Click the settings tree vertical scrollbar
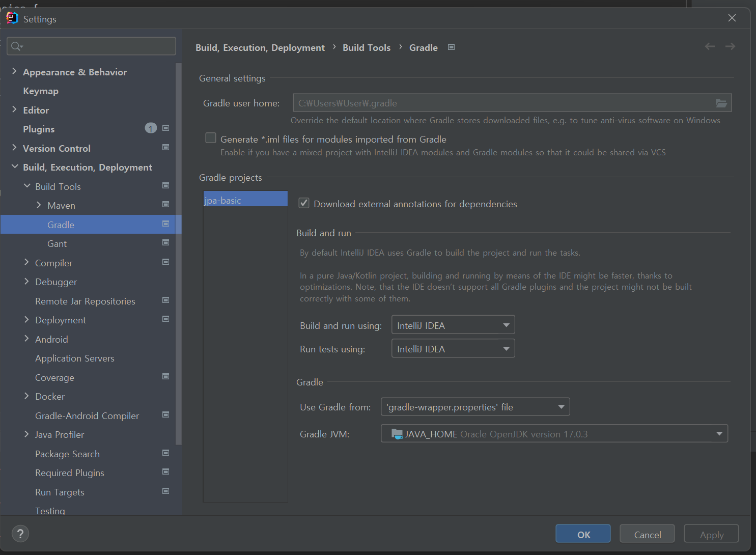Viewport: 756px width, 555px height. point(178,254)
